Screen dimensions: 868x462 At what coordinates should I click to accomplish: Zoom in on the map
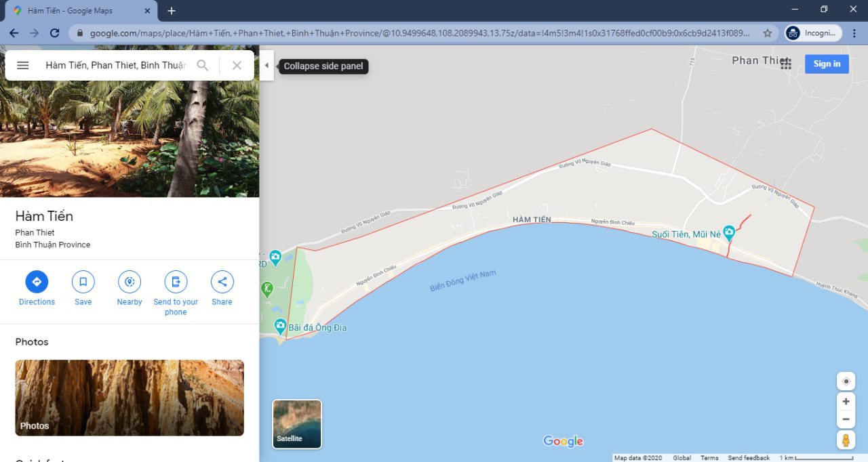tap(846, 402)
